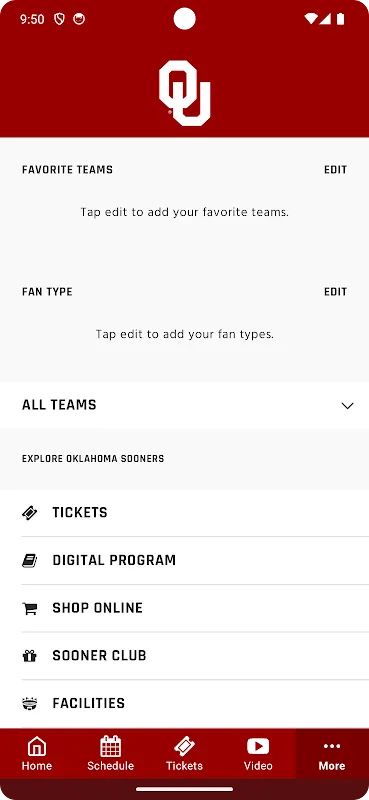
Task: Open the SOONER CLUB list item
Action: [x=195, y=656]
